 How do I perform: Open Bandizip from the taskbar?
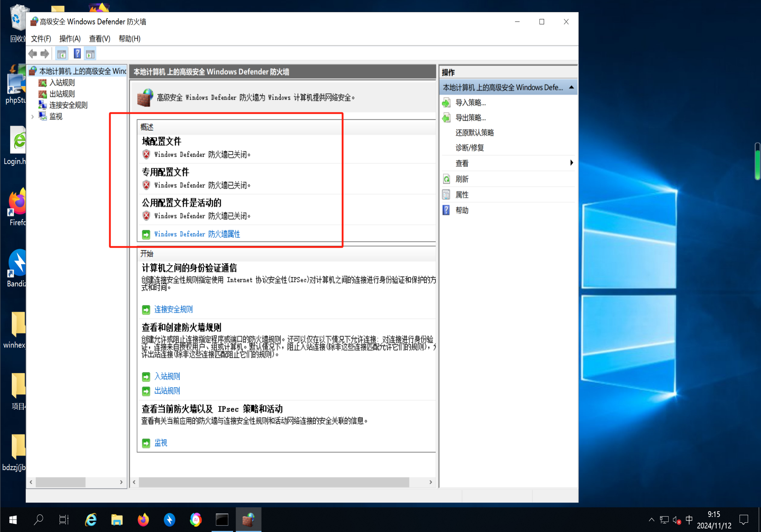point(169,519)
